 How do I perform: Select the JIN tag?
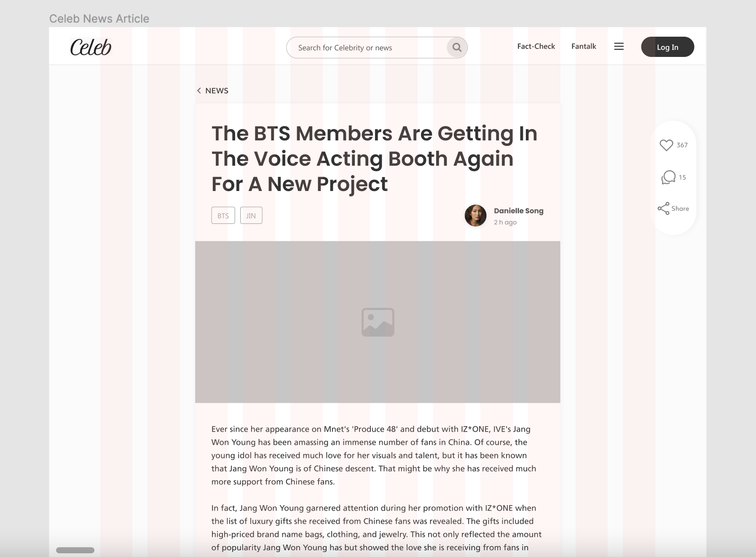(x=251, y=215)
